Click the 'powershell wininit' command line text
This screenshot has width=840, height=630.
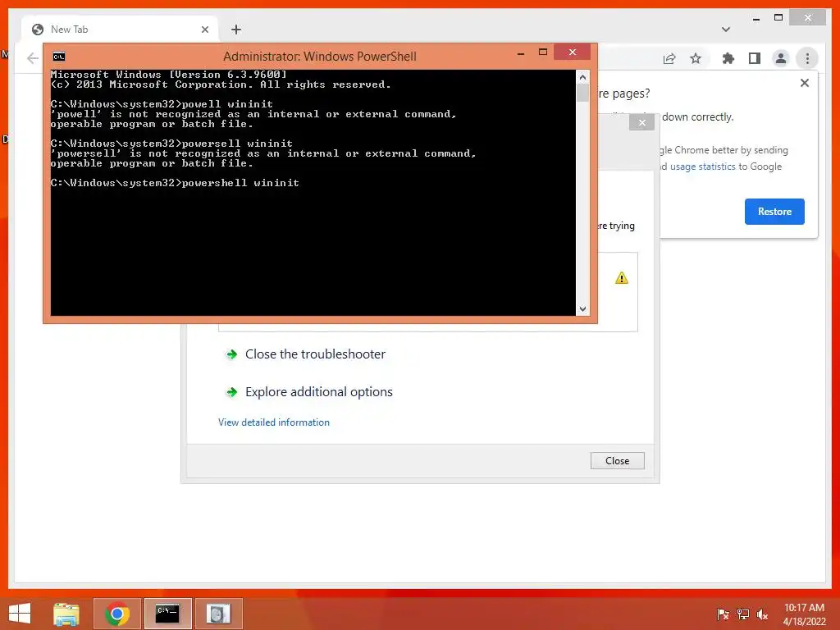click(240, 183)
